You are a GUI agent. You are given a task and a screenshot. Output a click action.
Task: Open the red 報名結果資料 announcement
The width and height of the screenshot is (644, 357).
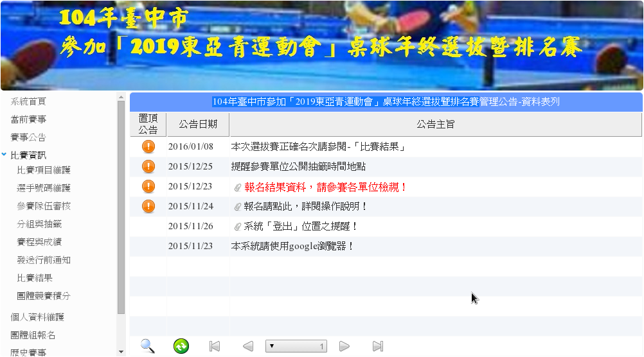pyautogui.click(x=326, y=187)
